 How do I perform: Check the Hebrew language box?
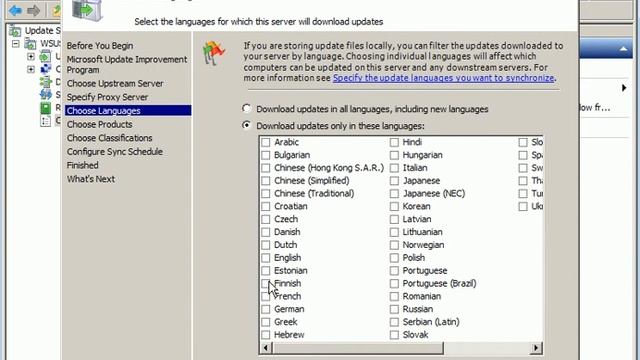point(266,335)
